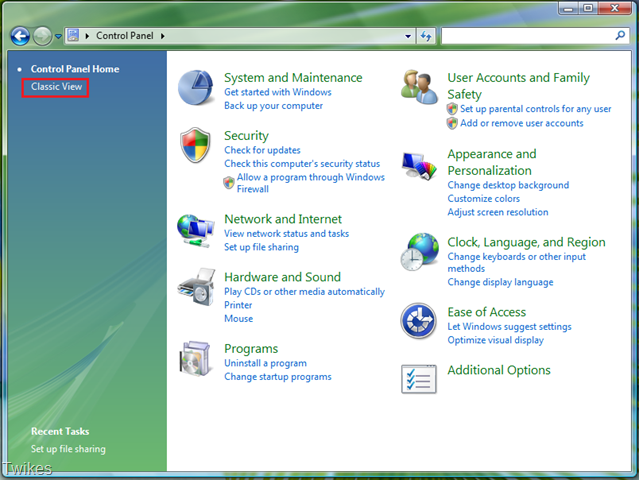This screenshot has height=480, width=639.
Task: Click the Clock, Language, and Region globe icon
Action: [419, 252]
